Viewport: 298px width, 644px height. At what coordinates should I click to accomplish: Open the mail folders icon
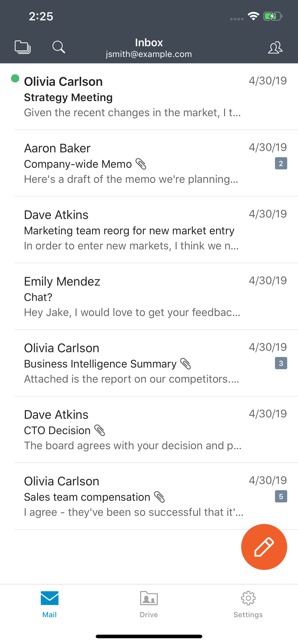click(23, 47)
